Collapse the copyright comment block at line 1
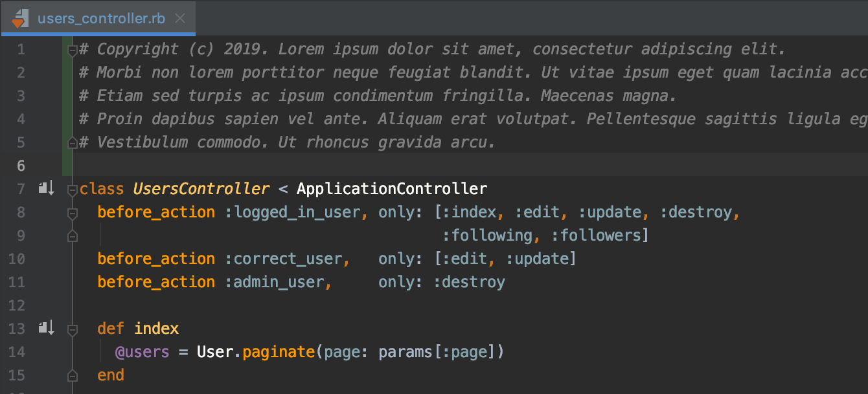868x394 pixels. tap(73, 50)
